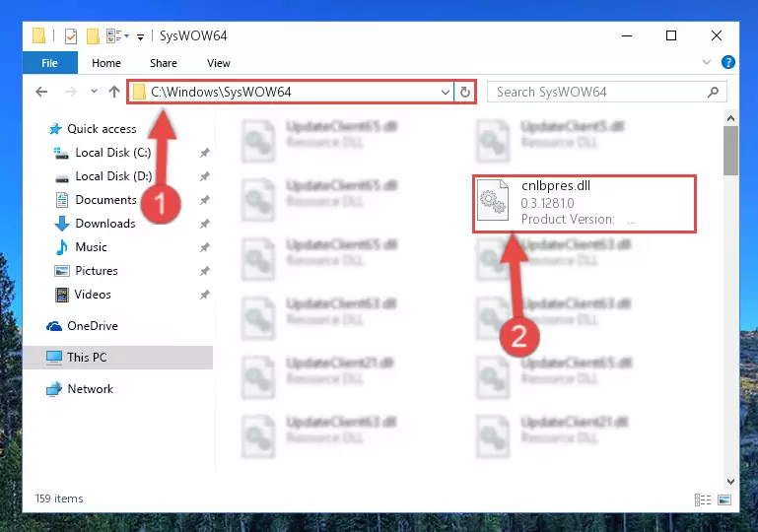Click the pin icon beside Downloads
Viewport: 758px width, 532px height.
pyautogui.click(x=204, y=224)
